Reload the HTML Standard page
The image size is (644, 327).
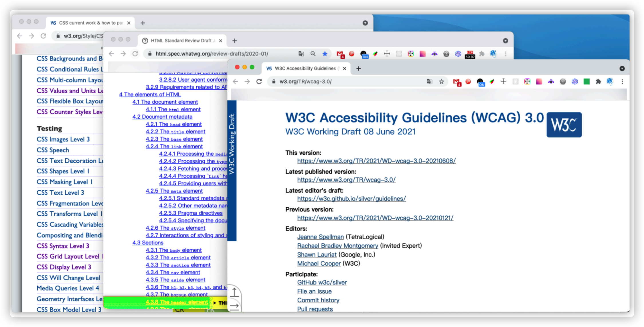pos(135,54)
